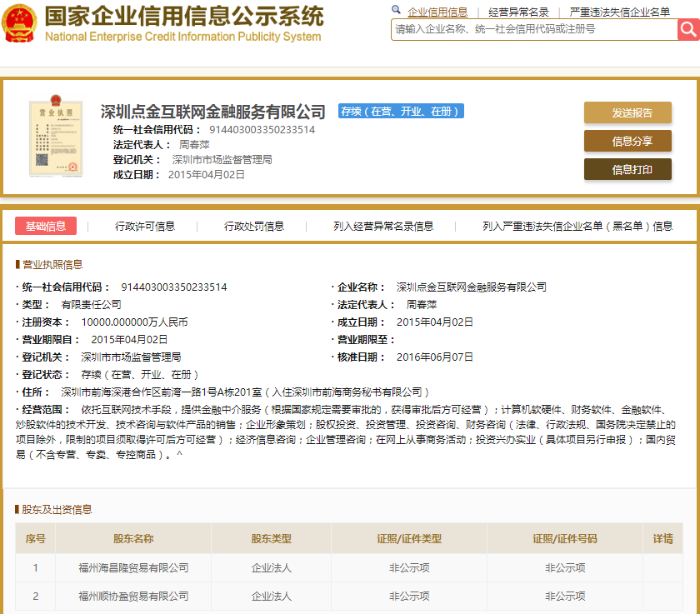Open the 列入严重违法失信企业名单(黑名单)信息 tab
This screenshot has height=614, width=700.
pos(577,226)
